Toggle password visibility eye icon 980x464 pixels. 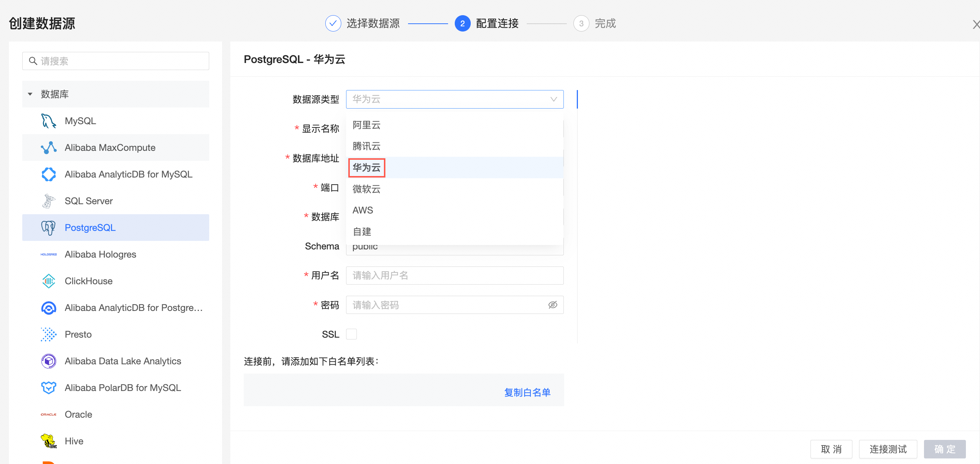pyautogui.click(x=552, y=305)
